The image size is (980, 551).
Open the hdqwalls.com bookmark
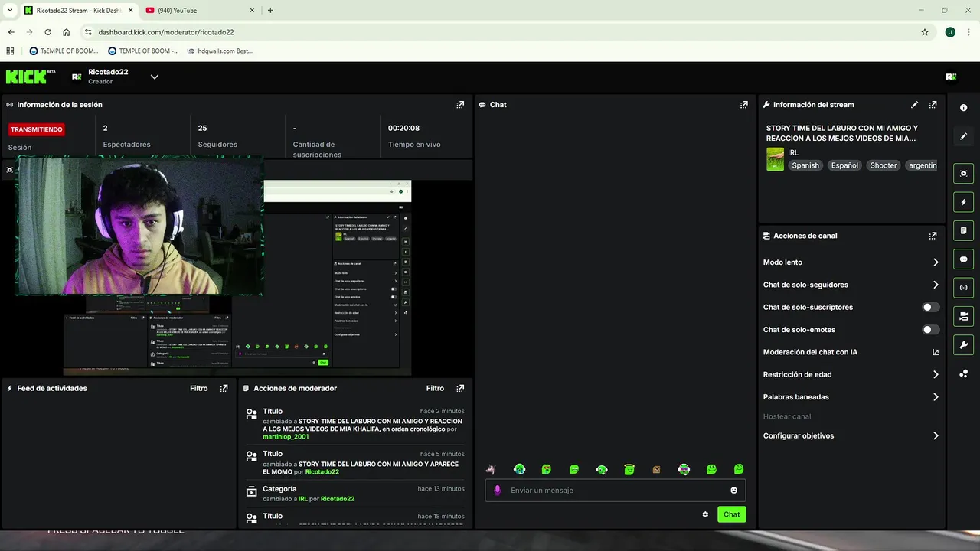coord(218,51)
